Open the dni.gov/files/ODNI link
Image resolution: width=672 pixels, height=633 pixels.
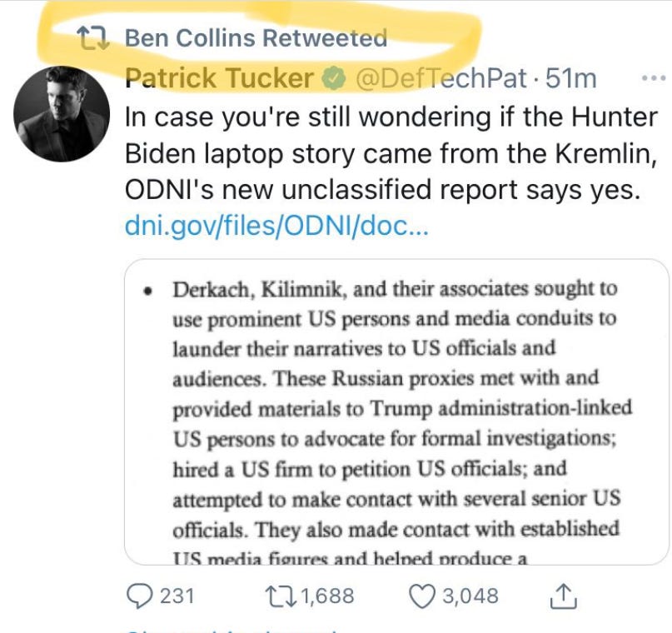point(276,227)
